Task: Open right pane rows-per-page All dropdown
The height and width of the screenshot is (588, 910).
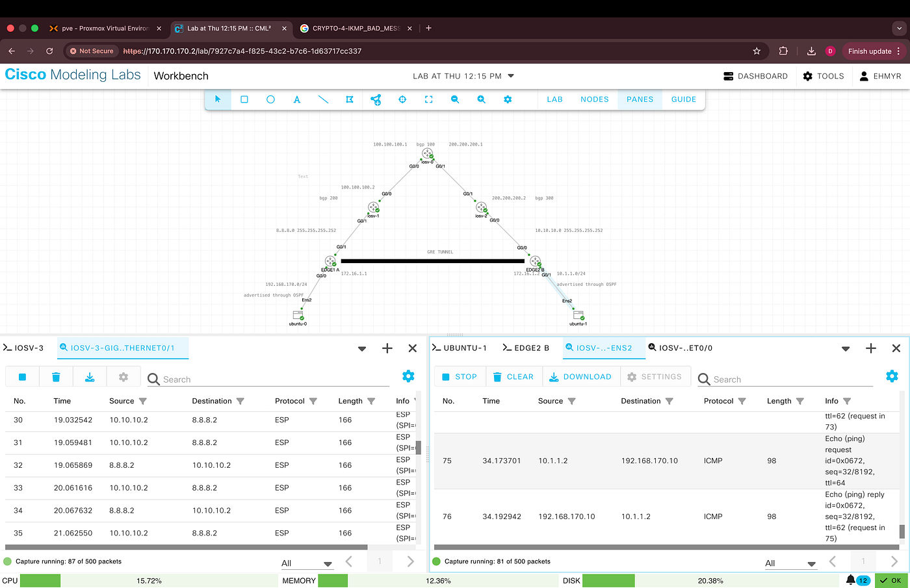Action: pyautogui.click(x=790, y=563)
